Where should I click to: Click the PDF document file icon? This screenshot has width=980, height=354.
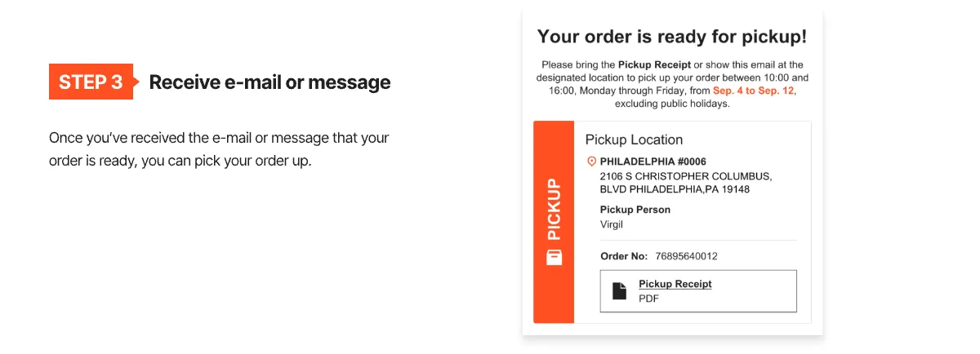point(620,290)
